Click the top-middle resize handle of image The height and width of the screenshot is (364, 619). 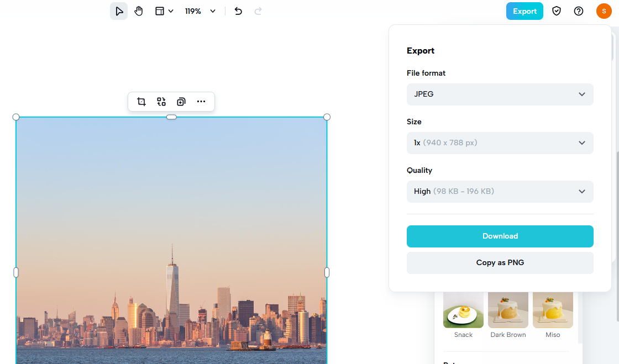[171, 117]
